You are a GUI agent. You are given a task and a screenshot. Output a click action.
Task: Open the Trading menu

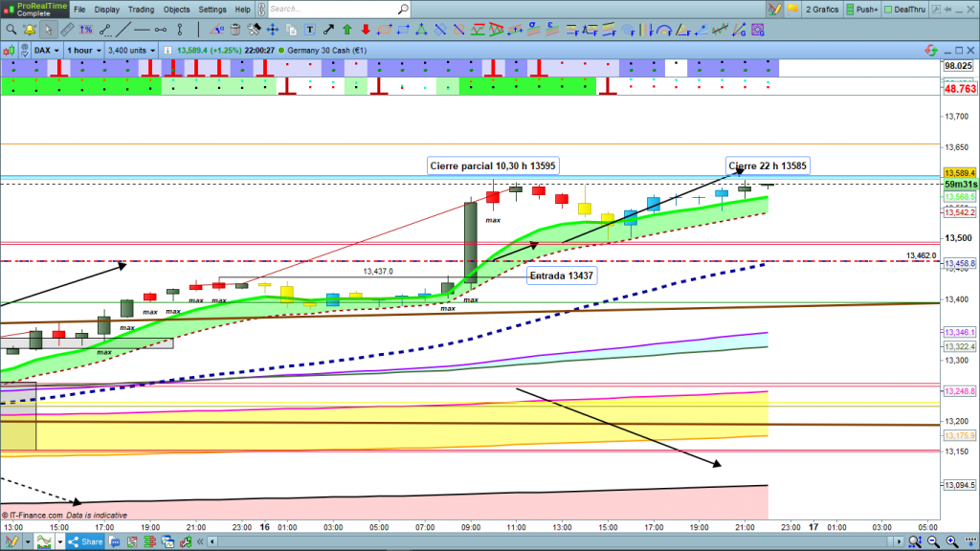tap(142, 10)
